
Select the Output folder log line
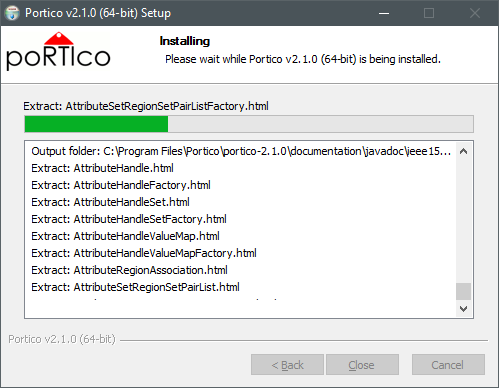[x=241, y=151]
